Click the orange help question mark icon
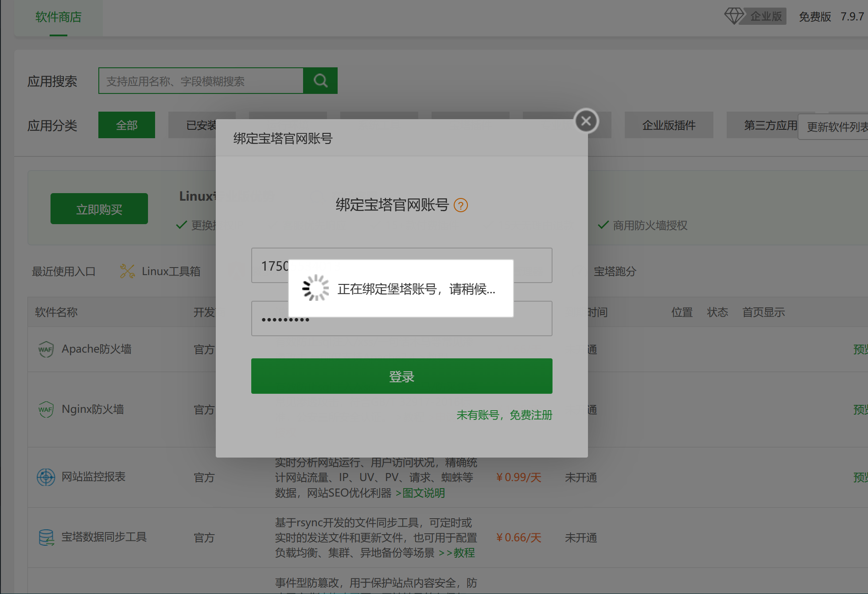Image resolution: width=868 pixels, height=594 pixels. pos(461,206)
